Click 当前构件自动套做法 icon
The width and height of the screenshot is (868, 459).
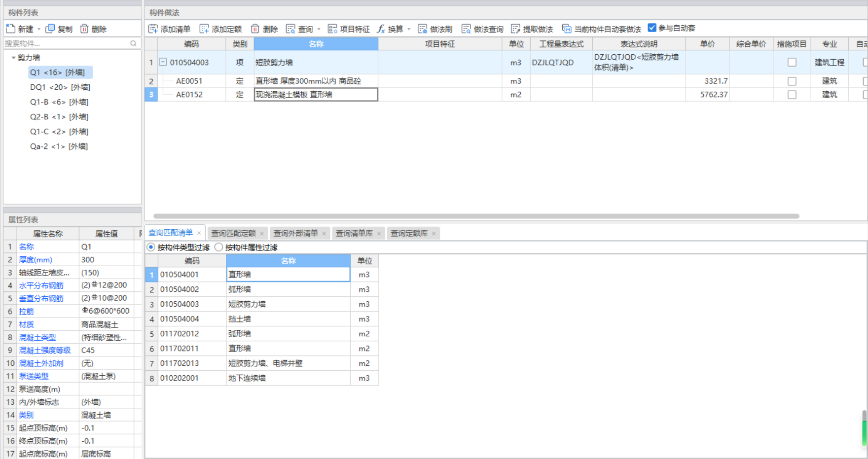pyautogui.click(x=567, y=29)
